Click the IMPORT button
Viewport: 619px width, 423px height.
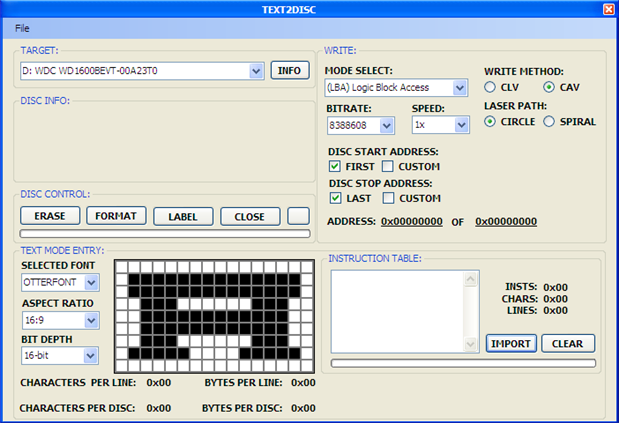511,343
